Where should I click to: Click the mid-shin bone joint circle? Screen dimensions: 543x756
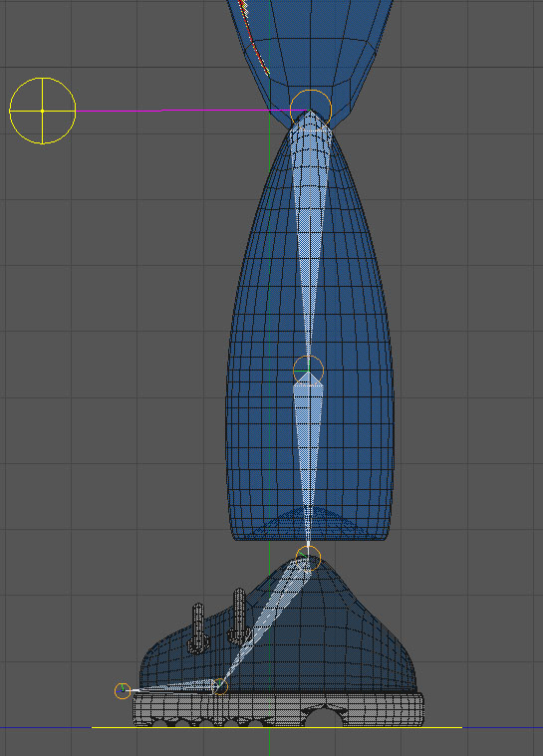[308, 371]
